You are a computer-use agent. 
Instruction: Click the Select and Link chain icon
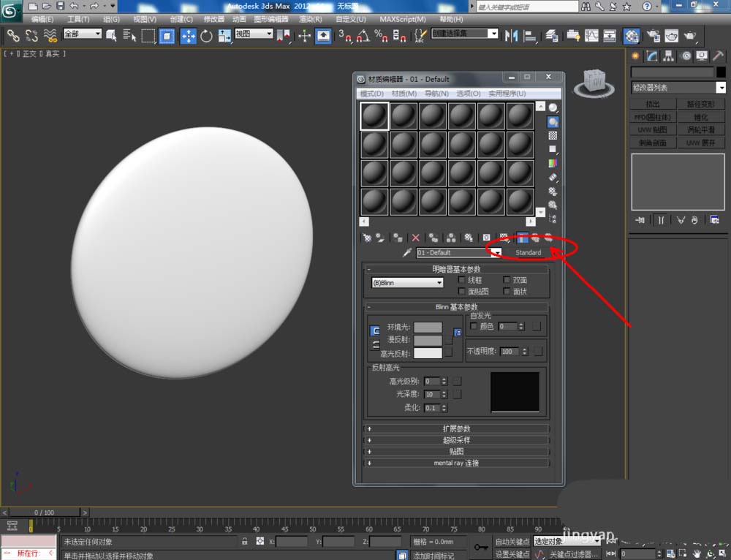(x=13, y=35)
